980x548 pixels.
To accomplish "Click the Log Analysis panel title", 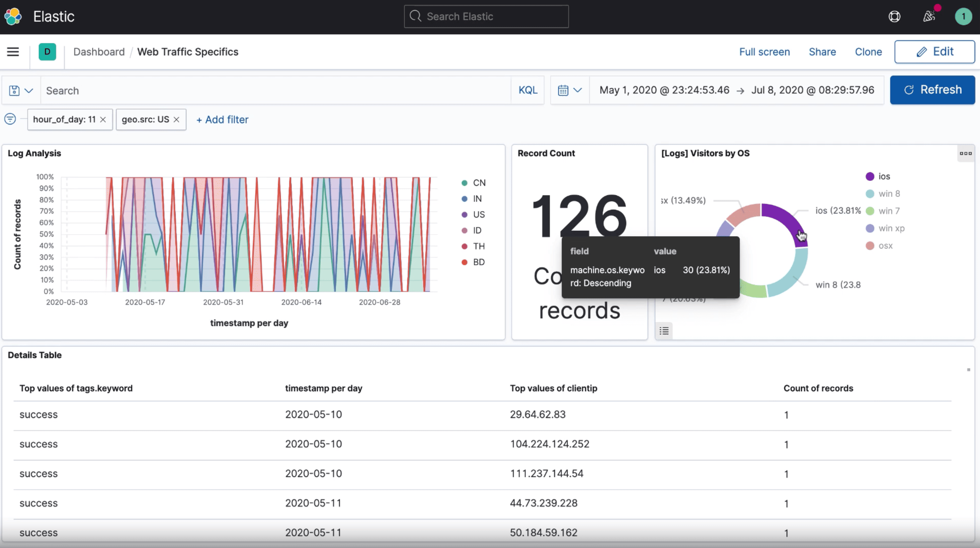I will [34, 153].
